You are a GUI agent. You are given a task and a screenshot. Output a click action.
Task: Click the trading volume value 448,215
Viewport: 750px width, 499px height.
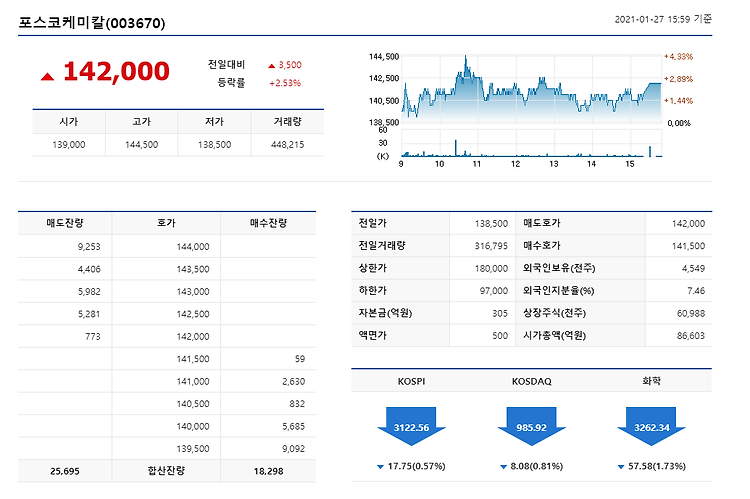pyautogui.click(x=287, y=144)
